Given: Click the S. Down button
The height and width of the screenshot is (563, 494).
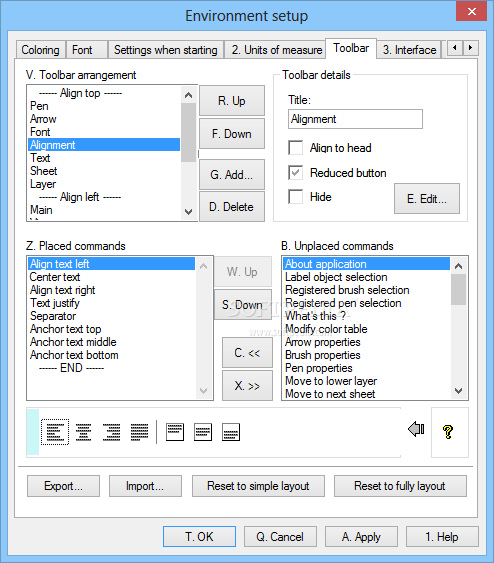Looking at the screenshot, I should click(243, 304).
